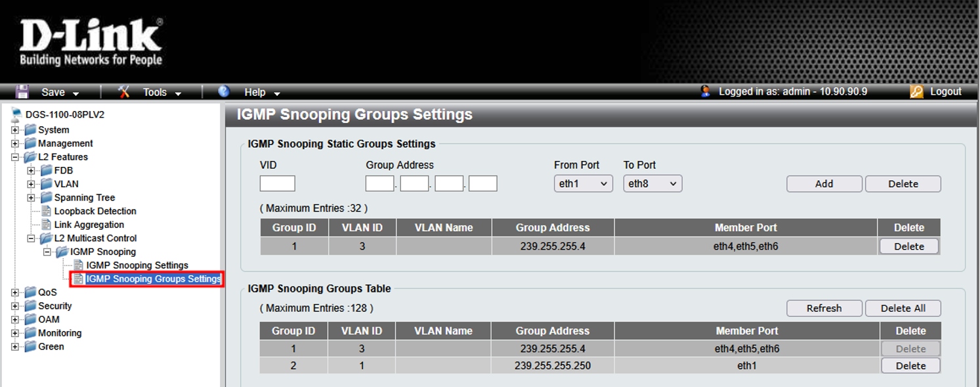
Task: Click the Refresh button in Groups Table
Action: click(x=824, y=308)
